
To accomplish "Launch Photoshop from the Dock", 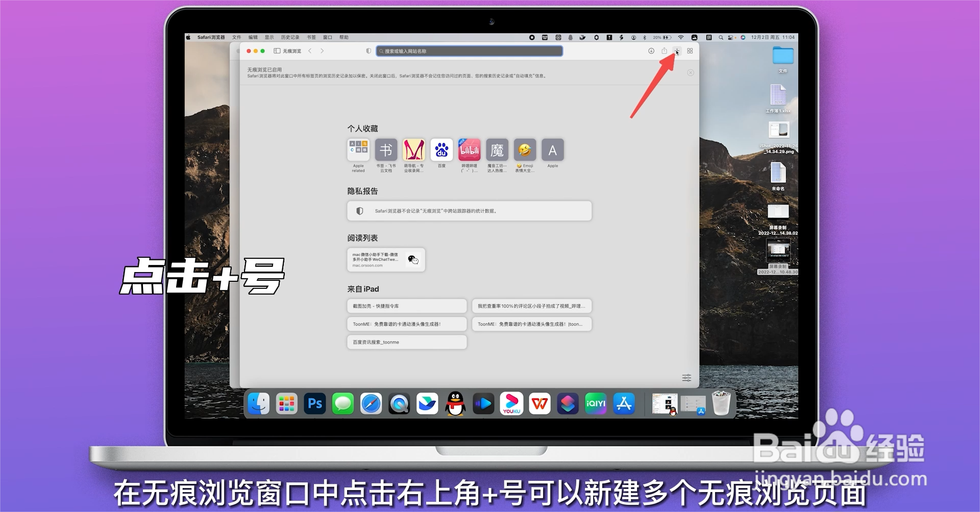I will tap(314, 403).
